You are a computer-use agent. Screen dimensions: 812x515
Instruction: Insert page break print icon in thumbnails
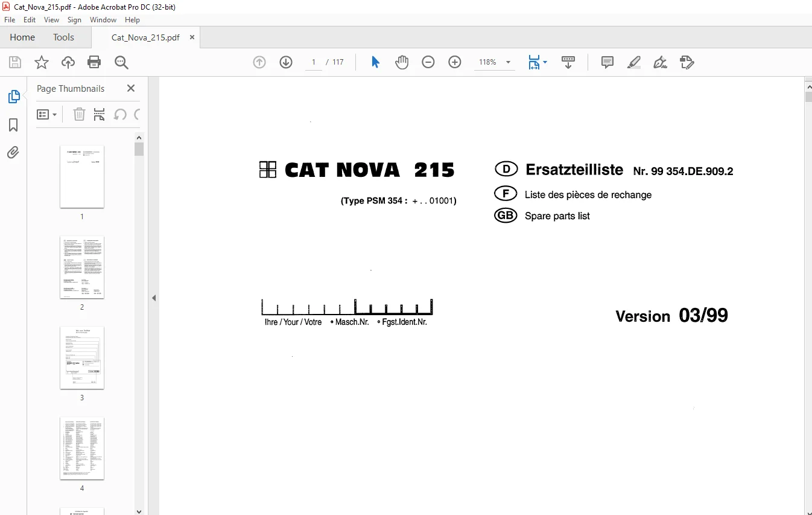[100, 114]
